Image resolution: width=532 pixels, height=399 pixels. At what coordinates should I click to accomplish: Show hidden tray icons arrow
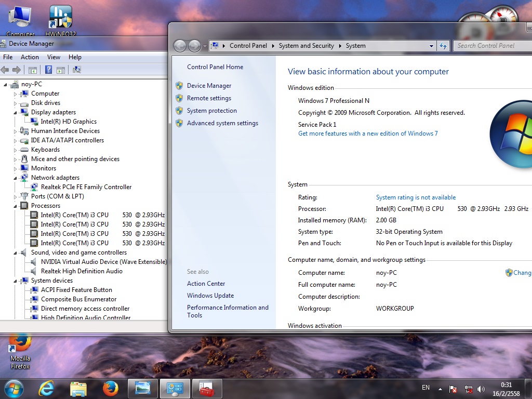pyautogui.click(x=440, y=389)
